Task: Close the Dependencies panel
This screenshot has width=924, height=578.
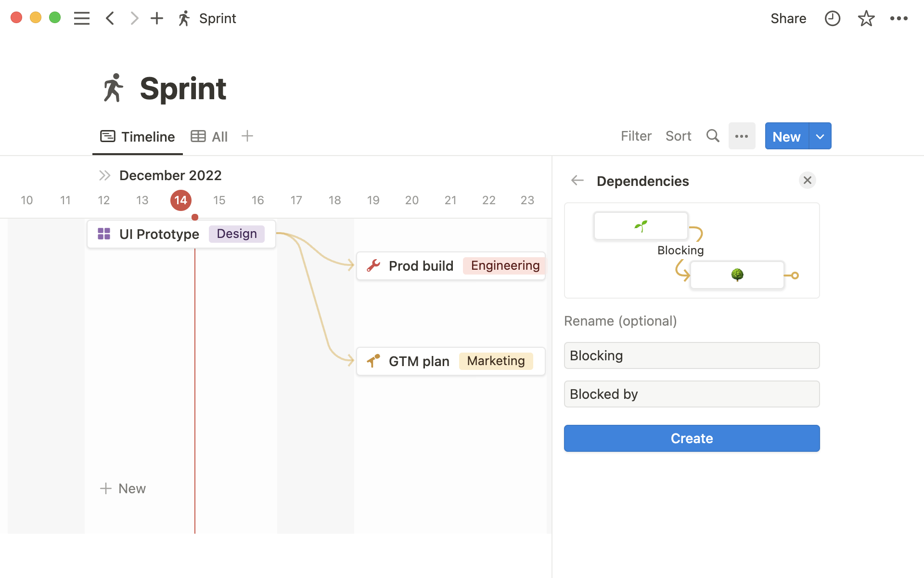Action: coord(807,180)
